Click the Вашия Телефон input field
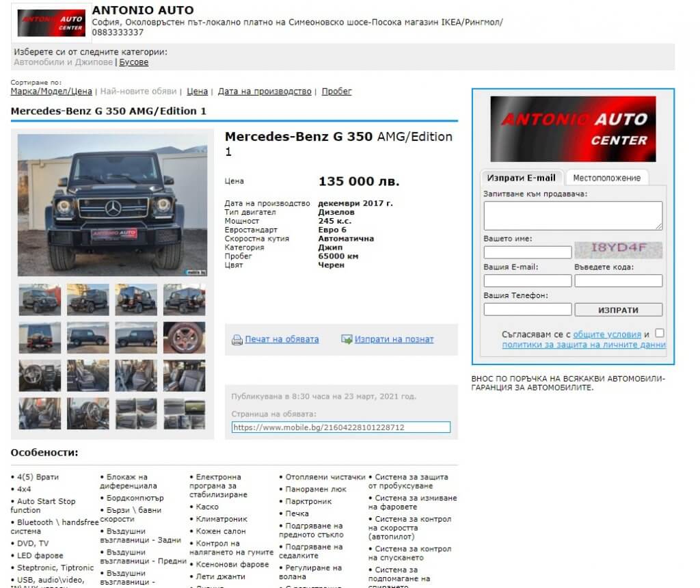Screen dimensions: 700x588 pyautogui.click(x=528, y=310)
